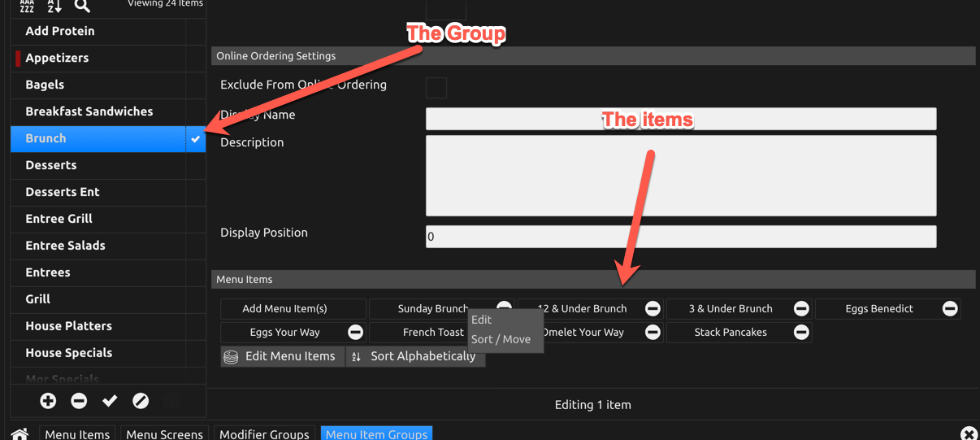The image size is (980, 440).
Task: Open search with the magnifying glass icon
Action: tap(82, 6)
